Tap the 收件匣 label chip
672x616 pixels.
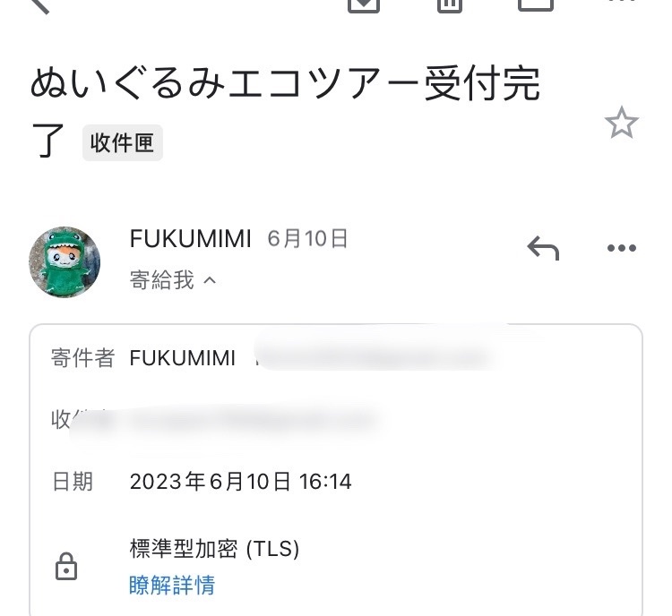122,143
